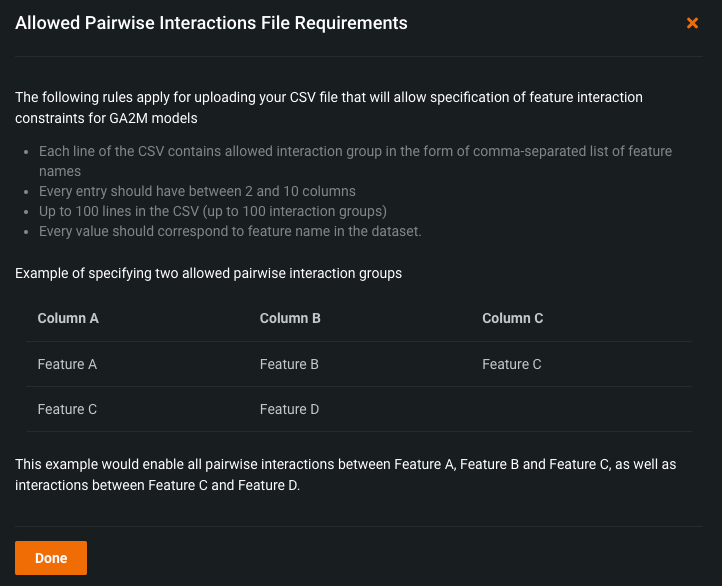Click Feature C in the second row
The height and width of the screenshot is (586, 722).
67,409
